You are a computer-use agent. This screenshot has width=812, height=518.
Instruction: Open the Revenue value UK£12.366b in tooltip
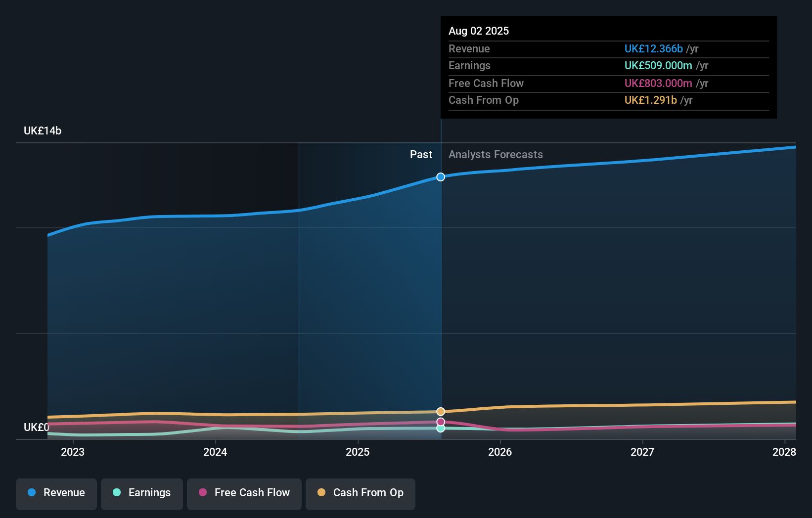coord(654,48)
